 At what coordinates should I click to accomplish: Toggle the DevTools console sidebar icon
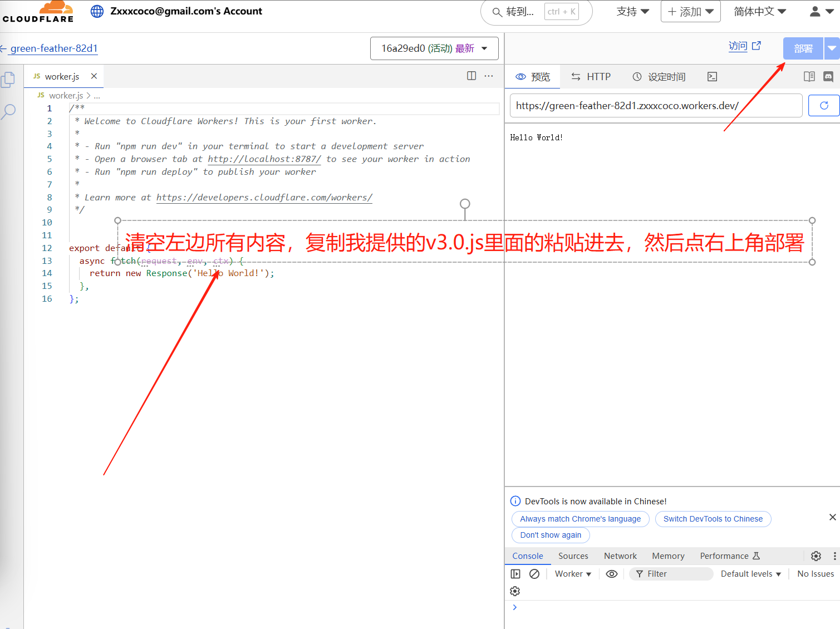pyautogui.click(x=515, y=574)
